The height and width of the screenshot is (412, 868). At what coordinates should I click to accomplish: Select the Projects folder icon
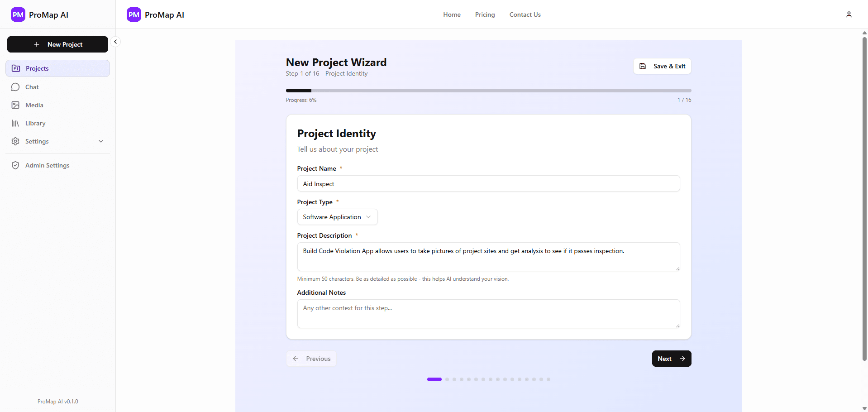15,68
